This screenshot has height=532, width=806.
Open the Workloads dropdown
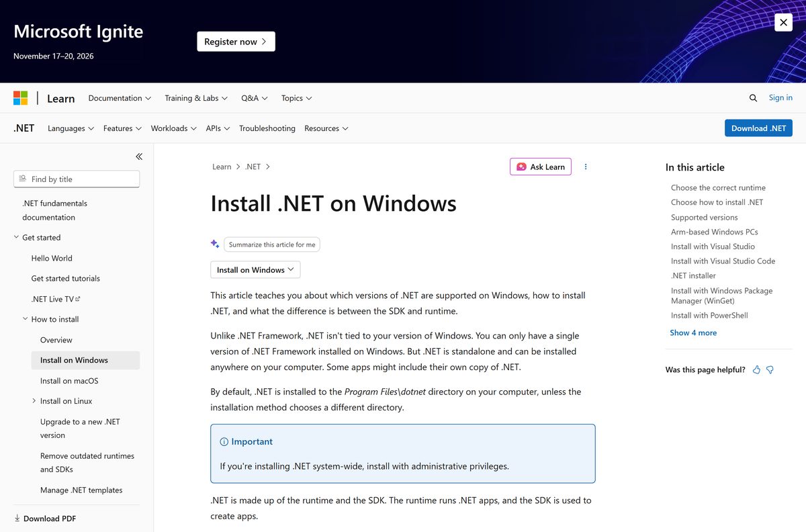tap(173, 128)
